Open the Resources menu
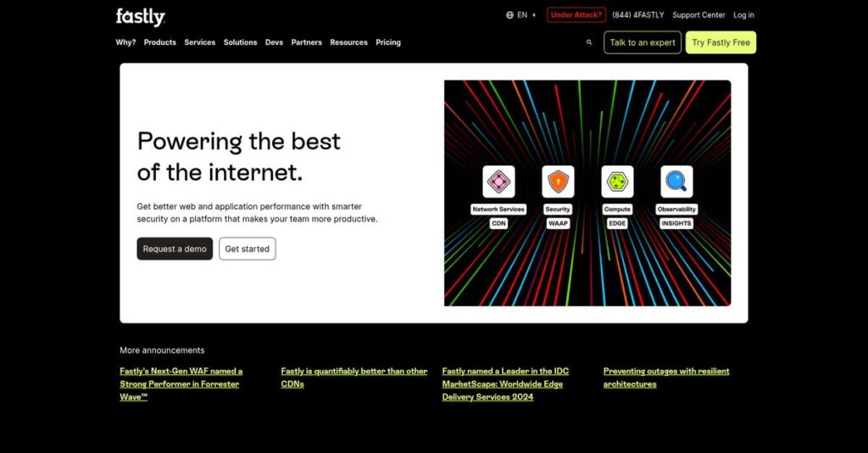868x453 pixels. point(348,42)
